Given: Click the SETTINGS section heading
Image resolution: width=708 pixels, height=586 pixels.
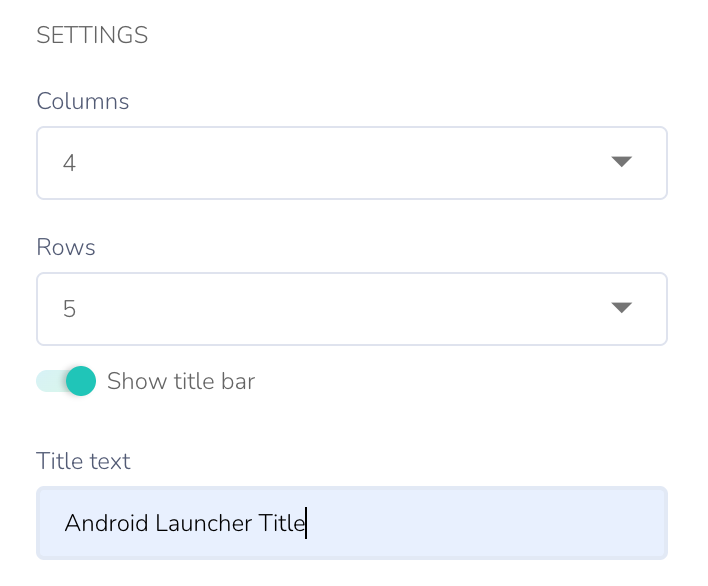Looking at the screenshot, I should pos(92,36).
